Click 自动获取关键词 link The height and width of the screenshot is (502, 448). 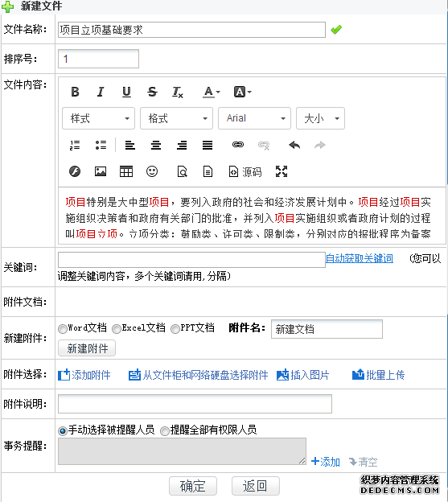coord(360,258)
